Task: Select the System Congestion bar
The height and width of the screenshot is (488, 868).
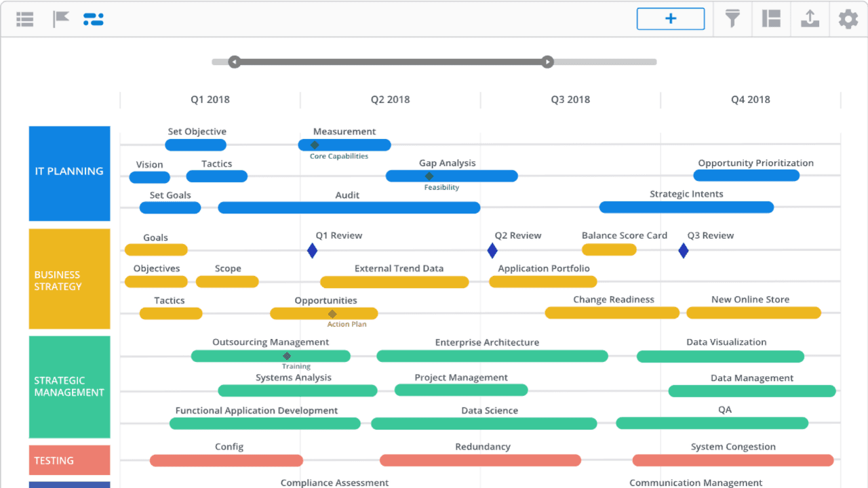Action: click(x=733, y=460)
